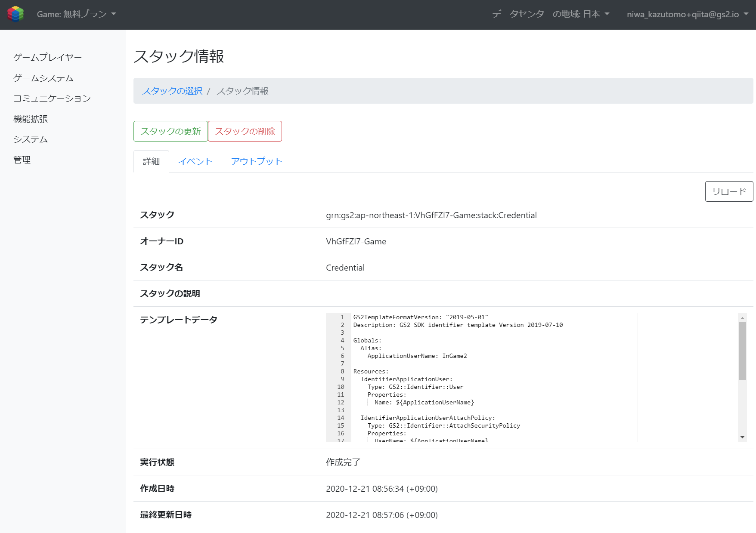Image resolution: width=756 pixels, height=533 pixels.
Task: Click the IdentifierApplicationUser: line
Action: tap(406, 379)
